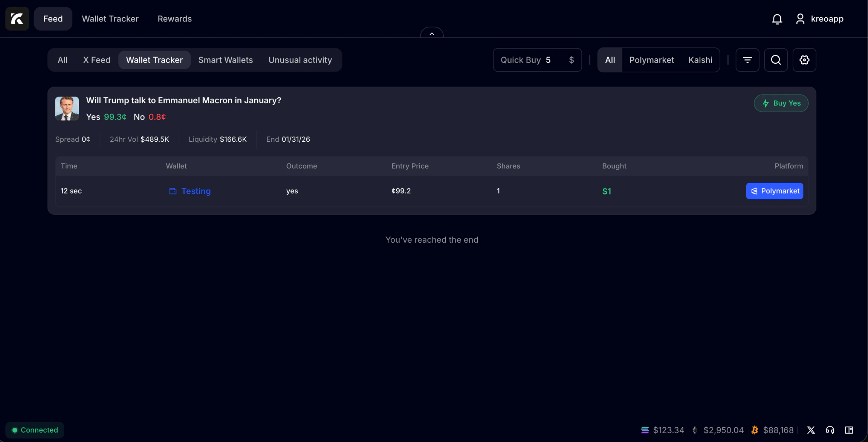Screen dimensions: 868x442
Task: Open the Rewards page in top nav
Action: click(x=174, y=19)
